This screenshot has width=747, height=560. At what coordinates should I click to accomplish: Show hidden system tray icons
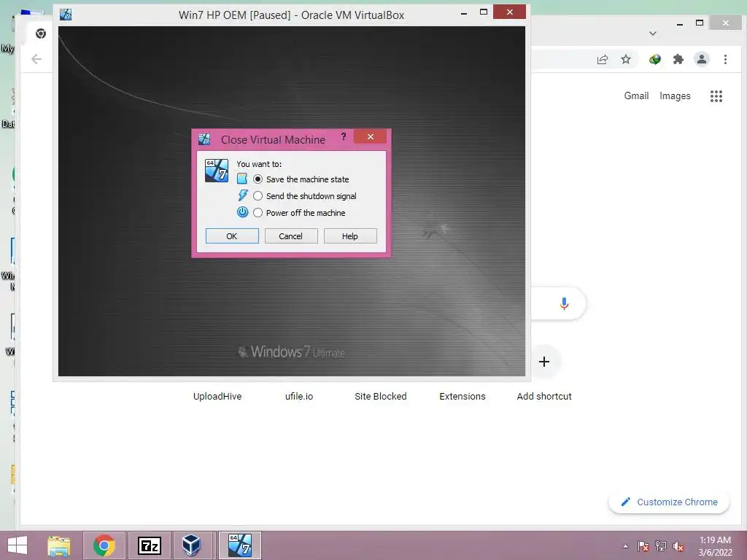coord(625,546)
